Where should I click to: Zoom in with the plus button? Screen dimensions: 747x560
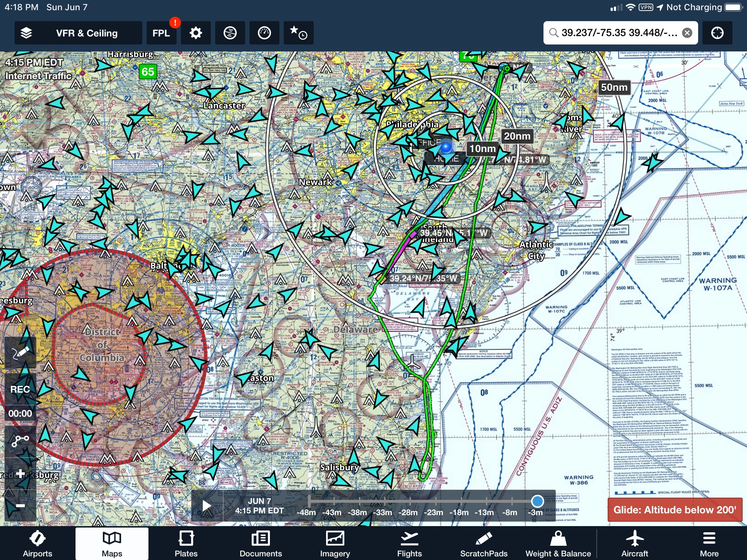(20, 474)
